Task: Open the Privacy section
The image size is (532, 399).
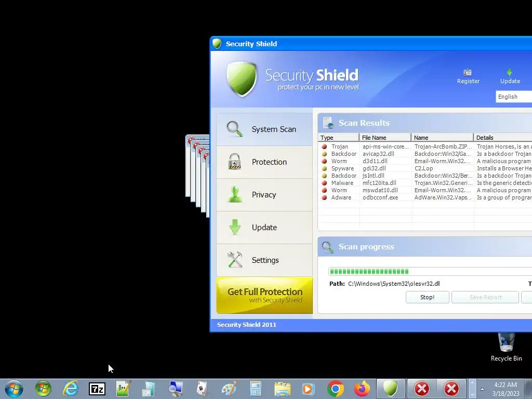Action: click(264, 195)
